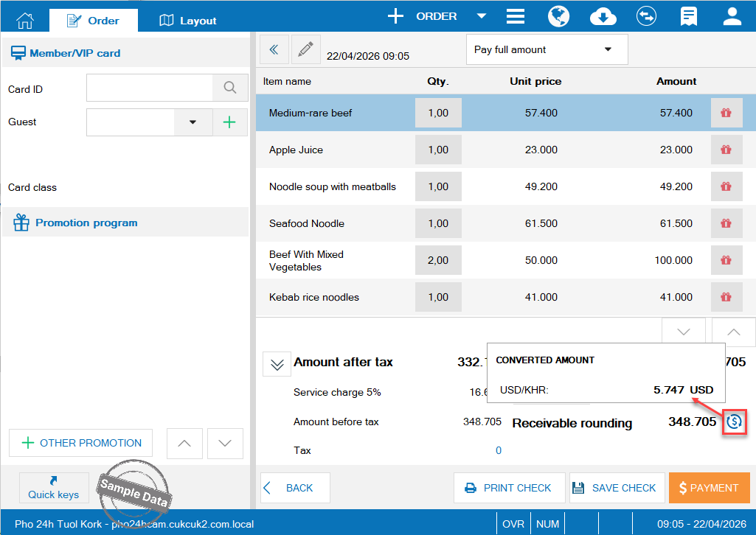Select the Order tab

coord(93,21)
